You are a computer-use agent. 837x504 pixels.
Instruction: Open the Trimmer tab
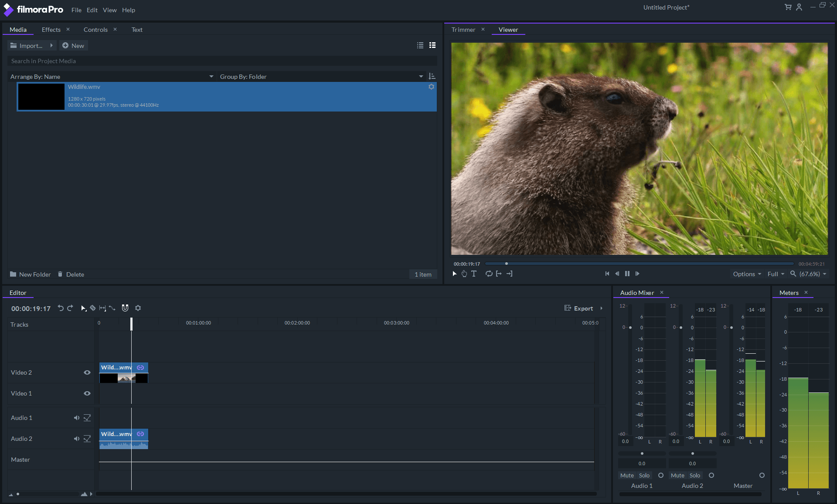click(x=463, y=29)
